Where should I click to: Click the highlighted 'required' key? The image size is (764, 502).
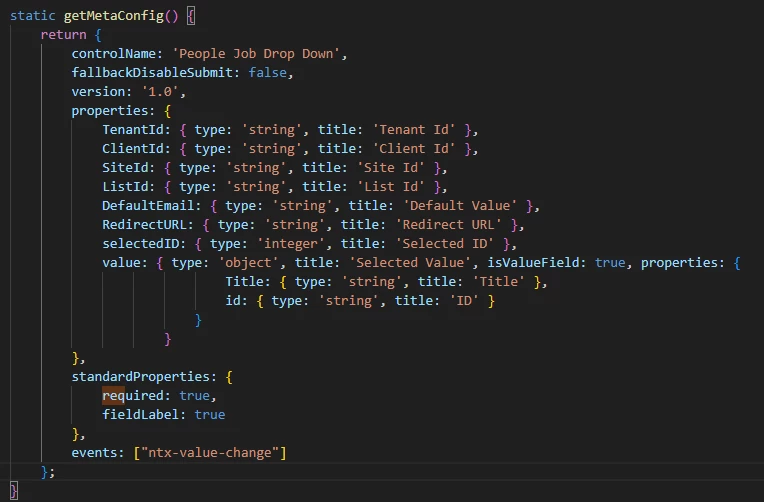[x=133, y=396]
